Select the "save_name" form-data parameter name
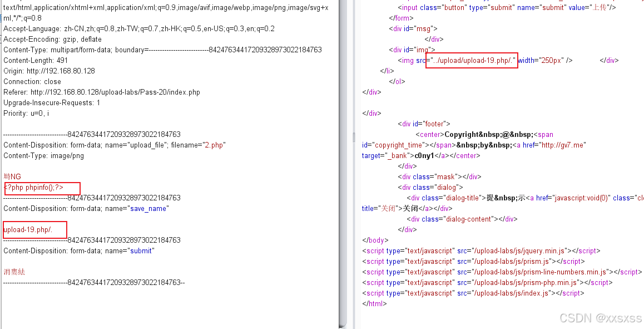 (x=148, y=209)
